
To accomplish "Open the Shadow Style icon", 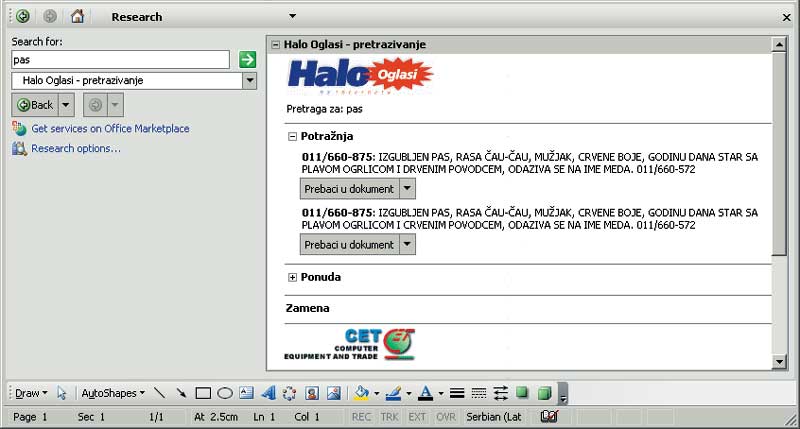I will click(x=522, y=393).
